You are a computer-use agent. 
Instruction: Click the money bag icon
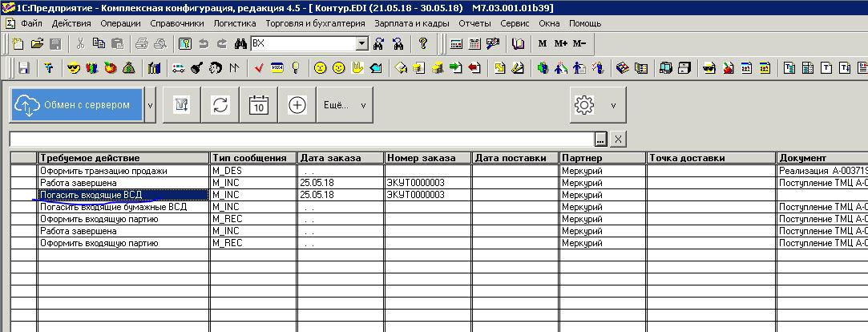(128, 68)
